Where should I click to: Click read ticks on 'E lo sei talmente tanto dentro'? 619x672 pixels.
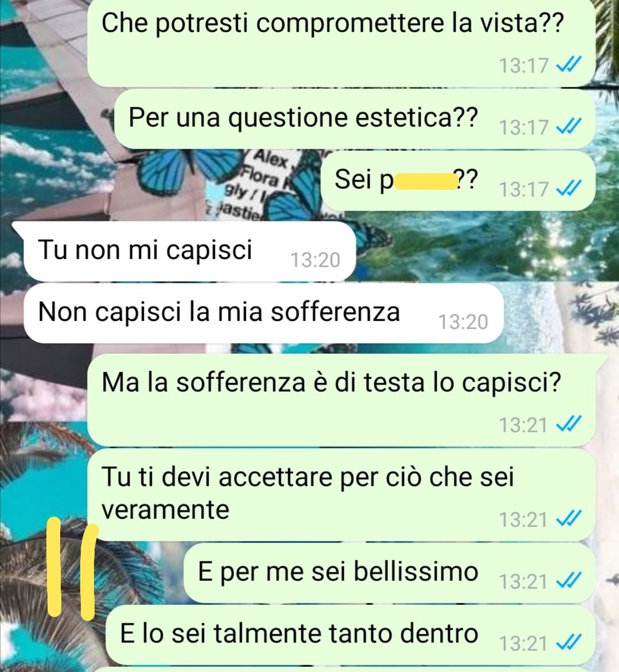(x=569, y=642)
